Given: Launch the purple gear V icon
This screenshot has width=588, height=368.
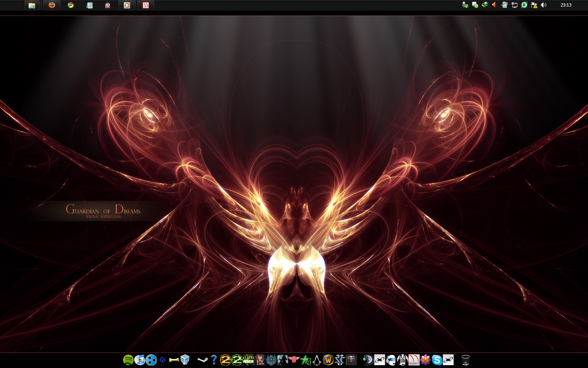Looking at the screenshot, I should [425, 360].
